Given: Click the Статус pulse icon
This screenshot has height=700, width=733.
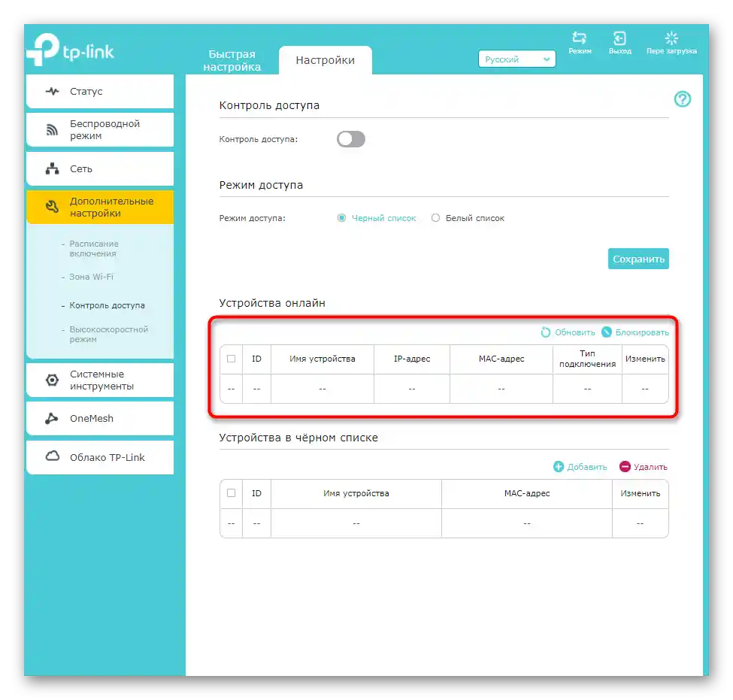Looking at the screenshot, I should pyautogui.click(x=53, y=91).
